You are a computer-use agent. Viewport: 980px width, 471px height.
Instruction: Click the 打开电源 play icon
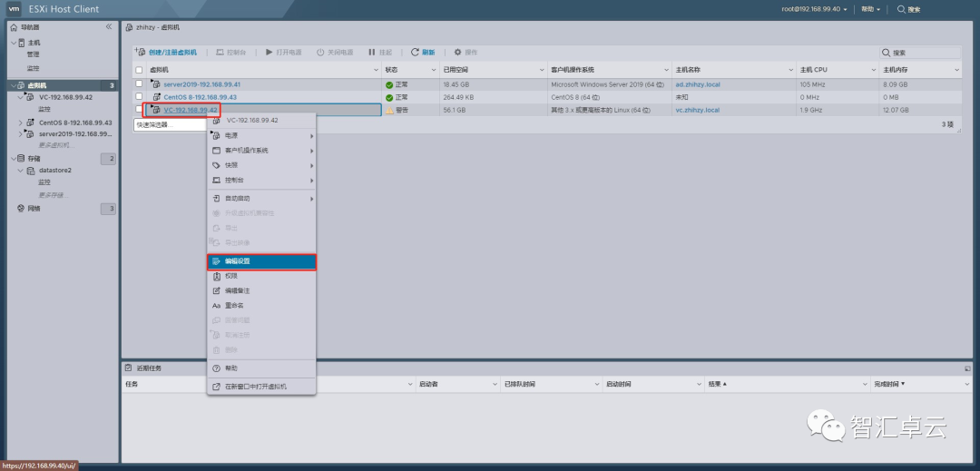click(269, 53)
